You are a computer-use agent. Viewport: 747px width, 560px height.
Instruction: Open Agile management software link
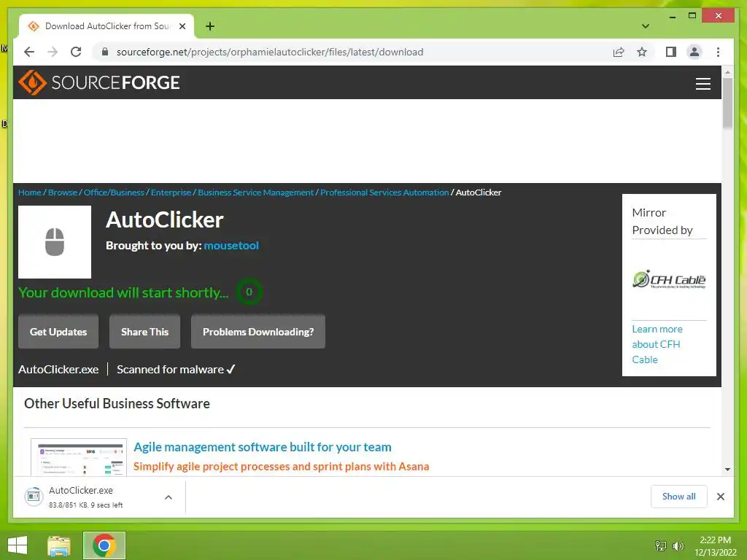pyautogui.click(x=263, y=447)
